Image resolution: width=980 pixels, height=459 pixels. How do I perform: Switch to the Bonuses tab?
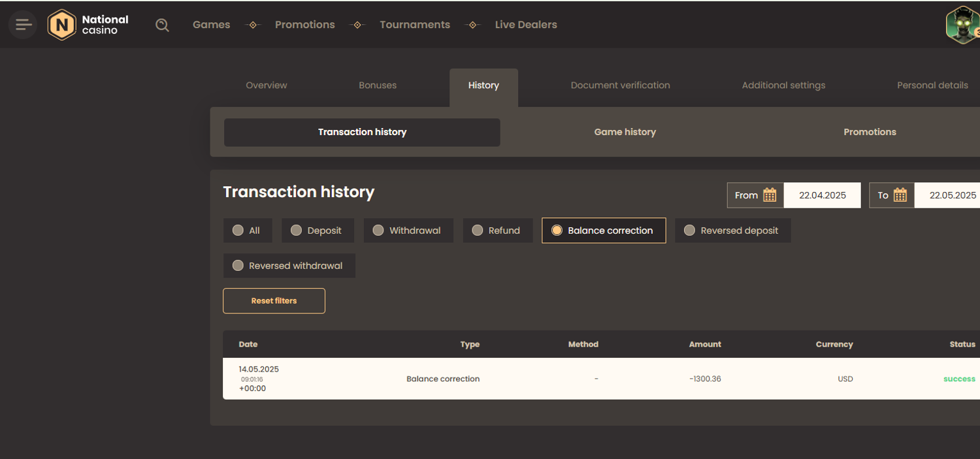(378, 86)
